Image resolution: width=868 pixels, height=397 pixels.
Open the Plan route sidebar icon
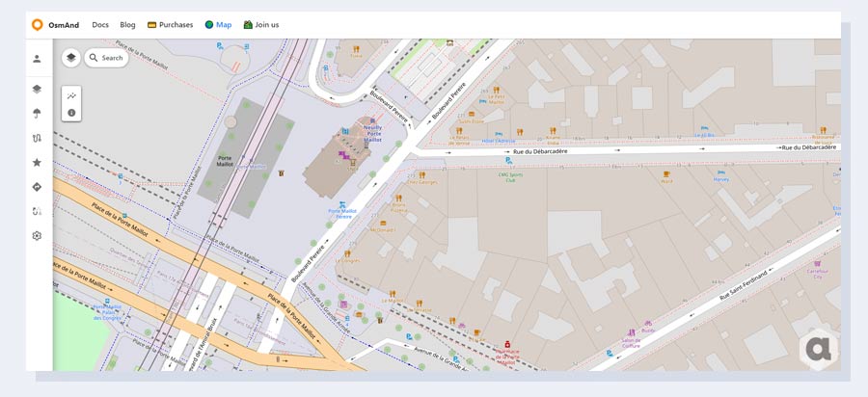37,211
